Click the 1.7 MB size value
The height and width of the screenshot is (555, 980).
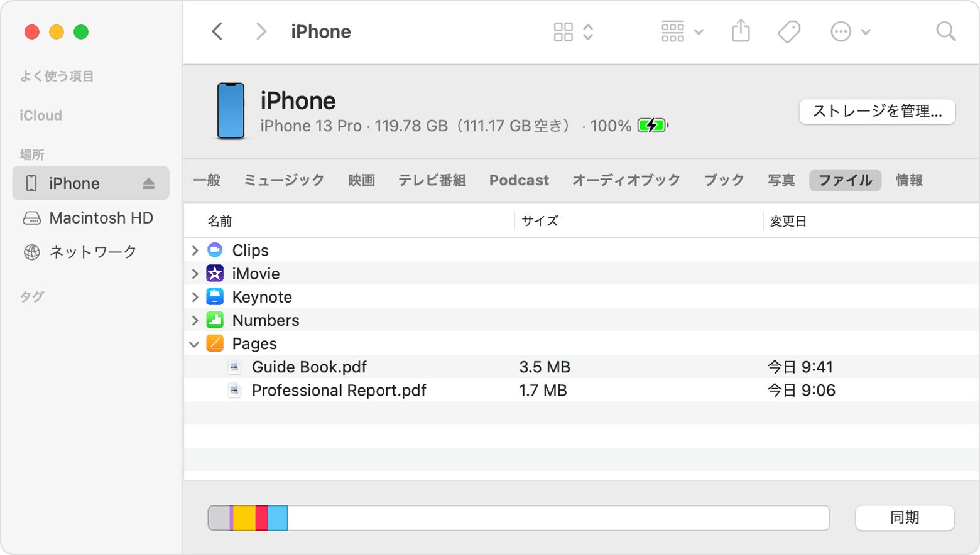coord(543,391)
